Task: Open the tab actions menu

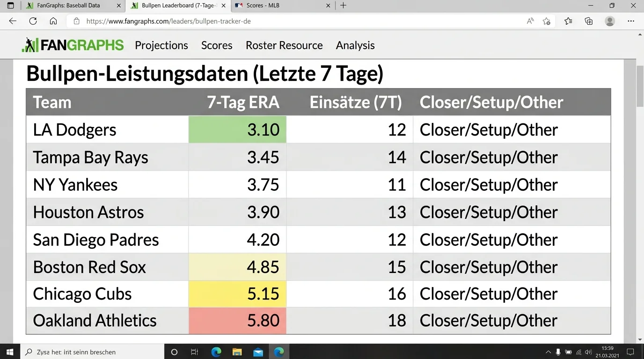Action: pyautogui.click(x=11, y=6)
